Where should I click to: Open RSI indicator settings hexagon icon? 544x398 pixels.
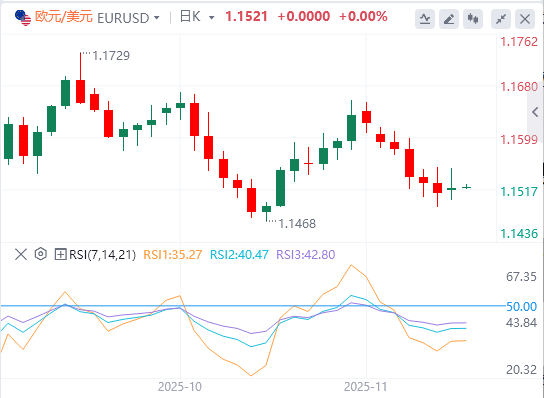point(41,254)
